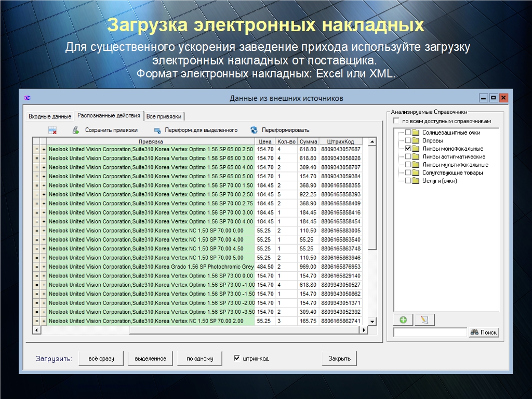Click the edit note pencil button
The width and height of the screenshot is (532, 399).
point(424,320)
